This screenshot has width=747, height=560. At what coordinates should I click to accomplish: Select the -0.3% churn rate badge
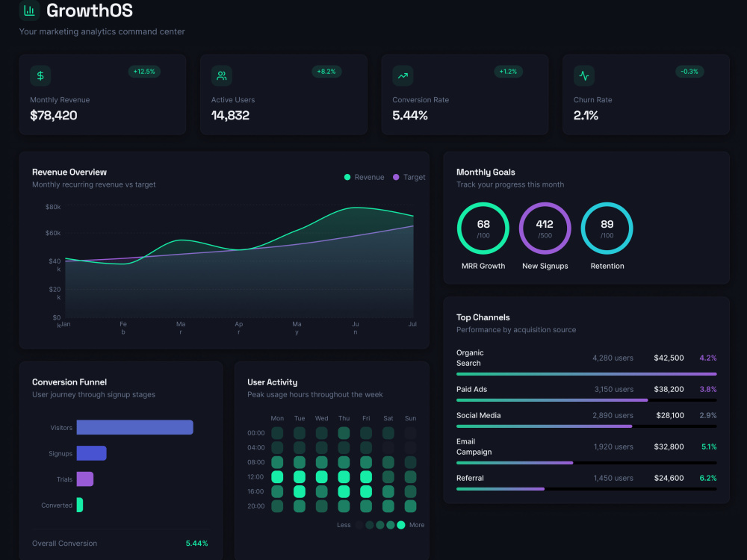click(x=689, y=72)
